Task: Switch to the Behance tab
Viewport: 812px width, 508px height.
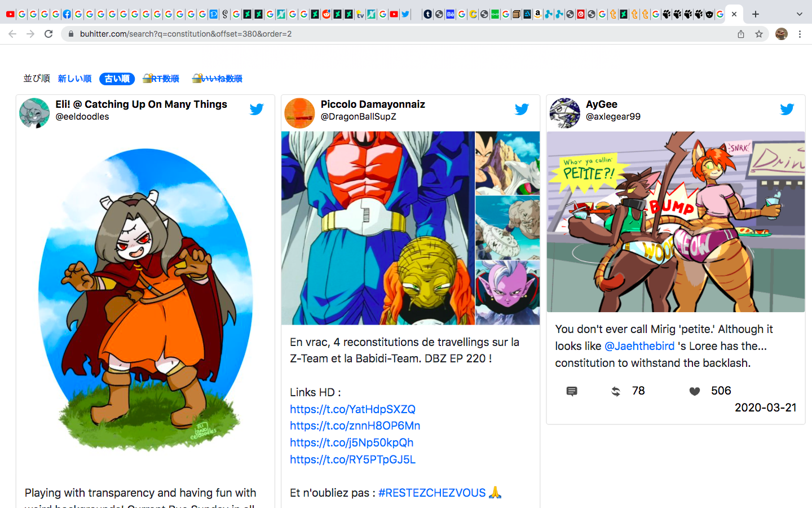Action: tap(450, 14)
